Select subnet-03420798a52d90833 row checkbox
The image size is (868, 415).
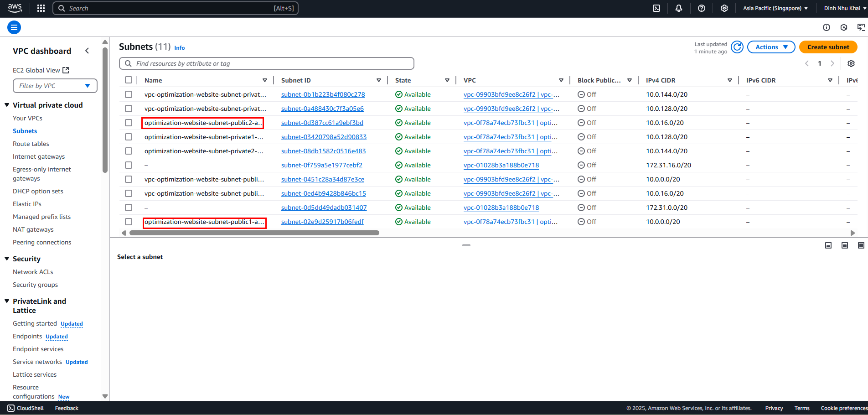pyautogui.click(x=129, y=137)
